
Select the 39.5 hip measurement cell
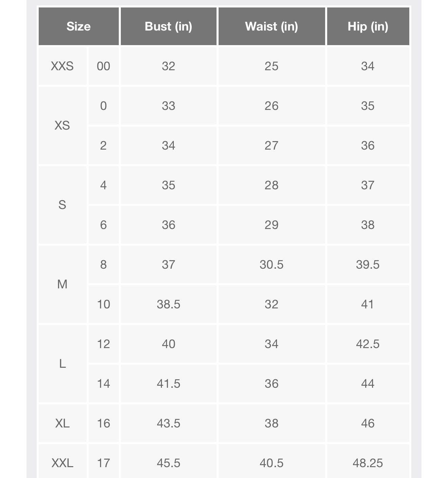click(x=368, y=265)
